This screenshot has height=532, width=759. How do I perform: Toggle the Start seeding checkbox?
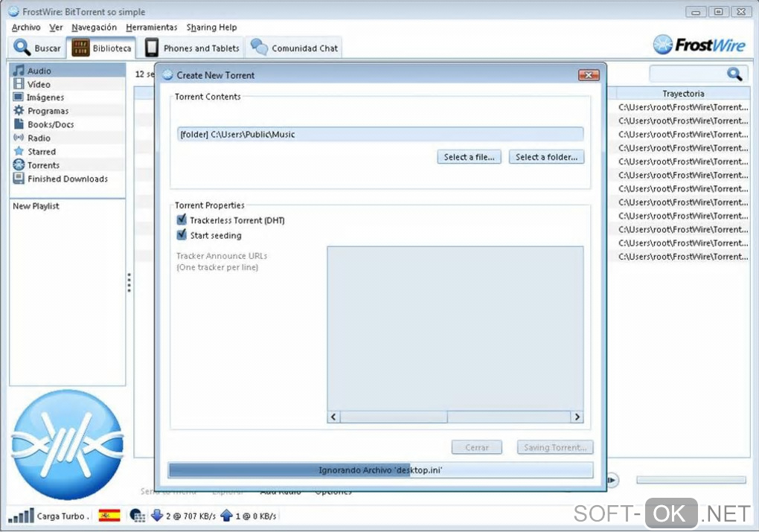(x=182, y=235)
